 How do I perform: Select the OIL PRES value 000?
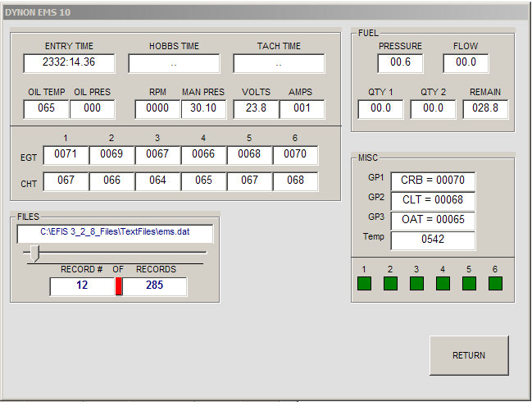(92, 109)
